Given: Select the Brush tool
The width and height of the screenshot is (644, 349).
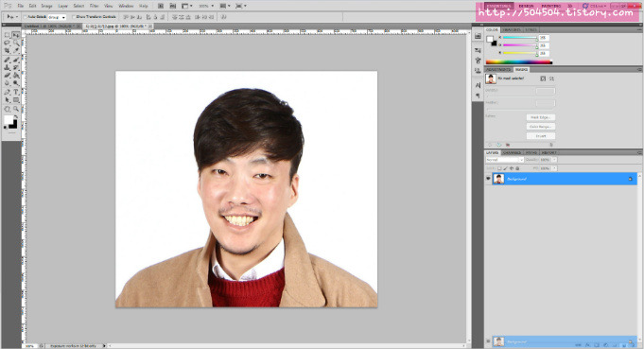Looking at the screenshot, I should [x=16, y=60].
